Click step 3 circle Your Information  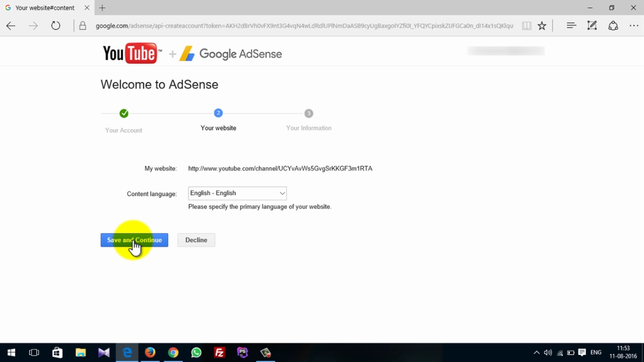click(309, 113)
